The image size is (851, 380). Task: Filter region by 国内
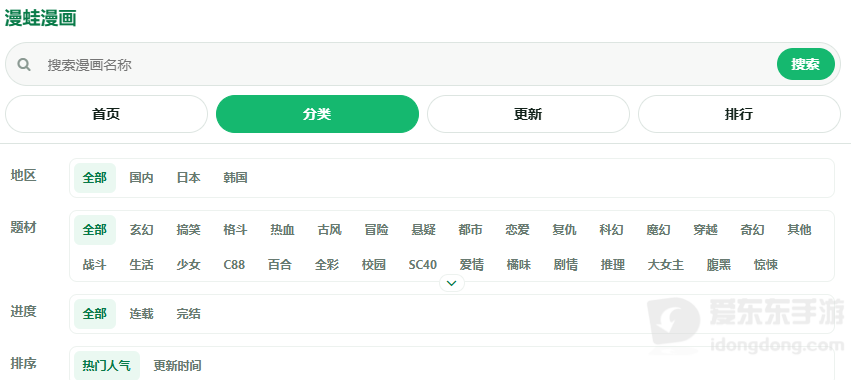pyautogui.click(x=142, y=178)
